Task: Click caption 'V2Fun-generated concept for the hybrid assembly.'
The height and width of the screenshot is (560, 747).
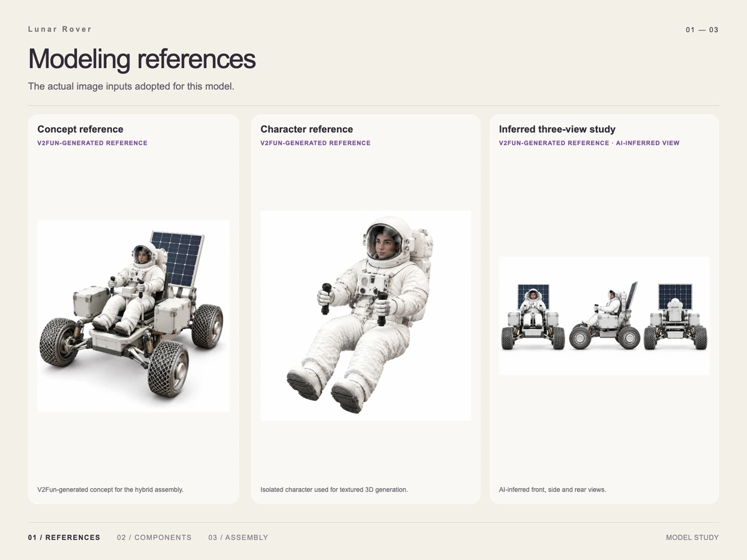Action: (110, 489)
